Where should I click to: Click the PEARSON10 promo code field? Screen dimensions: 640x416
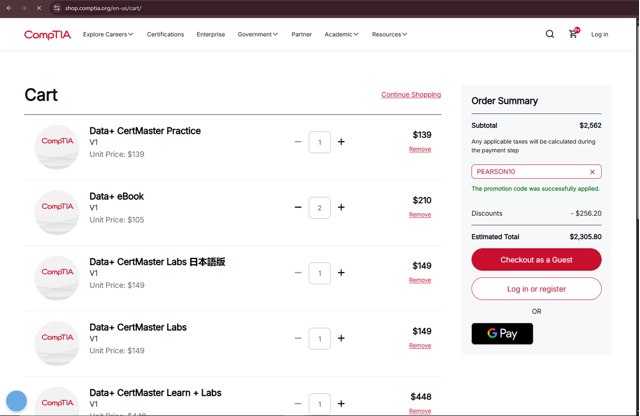[536, 171]
